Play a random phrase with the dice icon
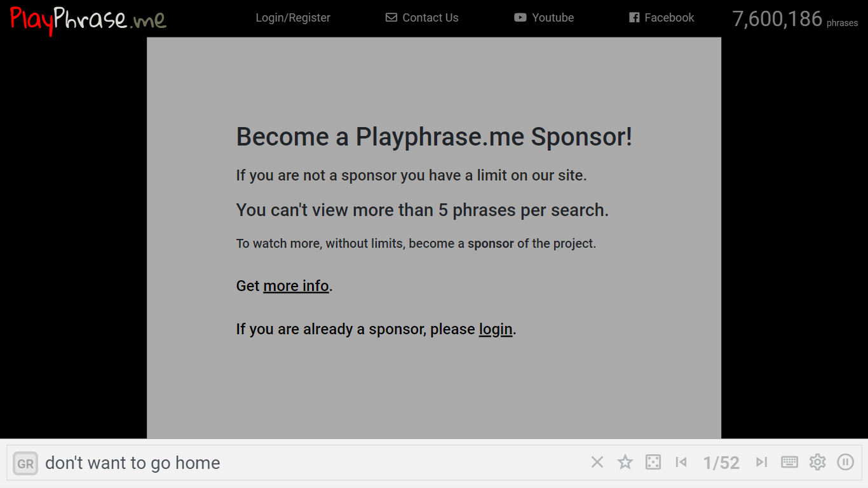The height and width of the screenshot is (488, 868). click(653, 463)
